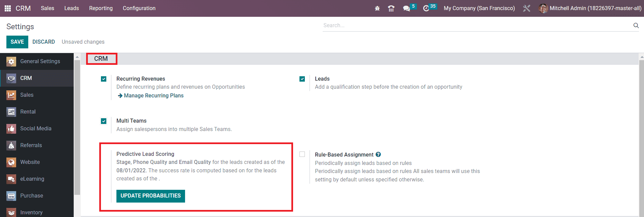Expand the Reporting menu
Screen dimensions: 644x217
[101, 8]
